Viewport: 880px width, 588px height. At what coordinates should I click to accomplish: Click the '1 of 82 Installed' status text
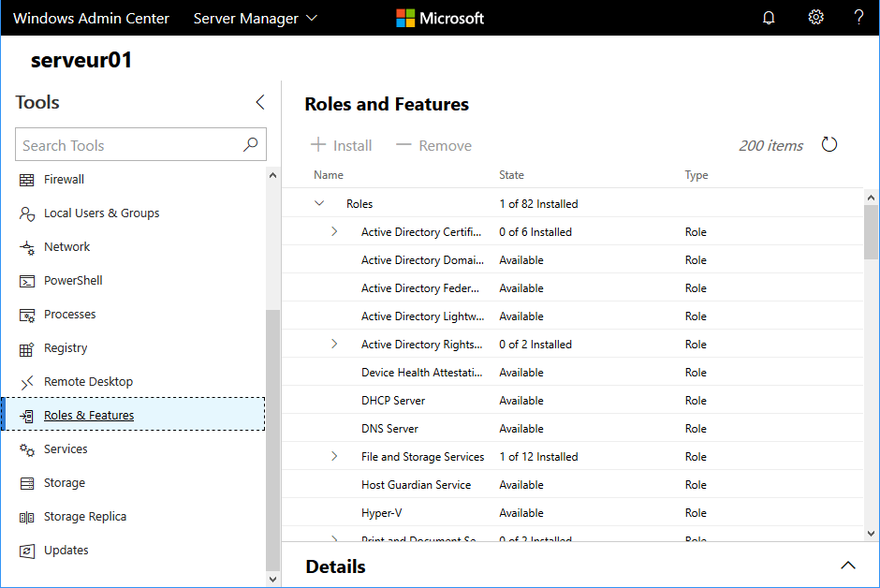tap(538, 204)
